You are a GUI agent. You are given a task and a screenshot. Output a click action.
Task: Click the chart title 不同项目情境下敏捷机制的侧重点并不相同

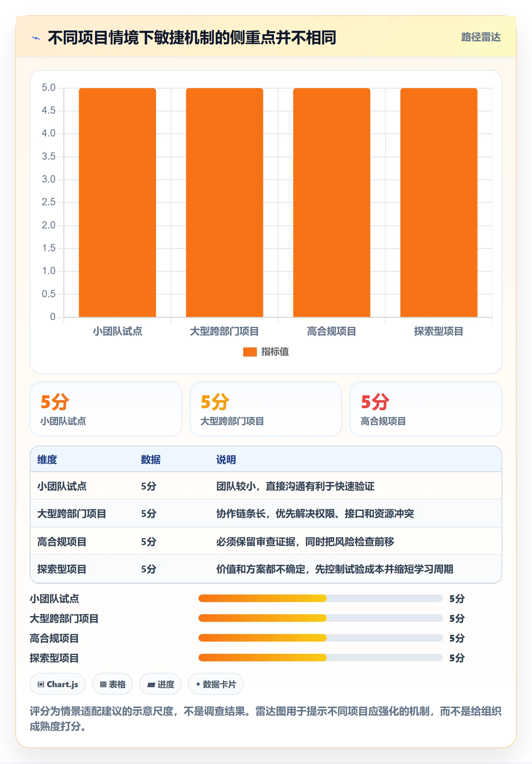(192, 38)
